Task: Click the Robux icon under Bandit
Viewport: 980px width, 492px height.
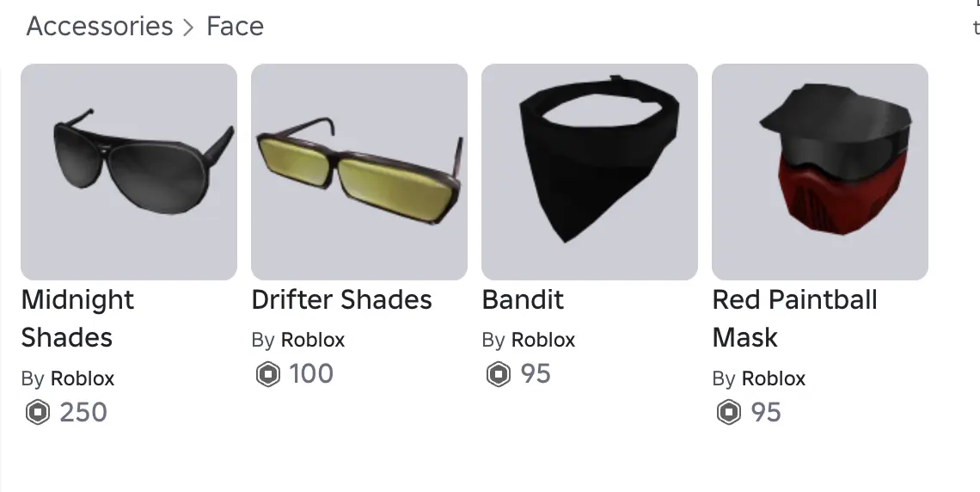Action: click(x=499, y=375)
